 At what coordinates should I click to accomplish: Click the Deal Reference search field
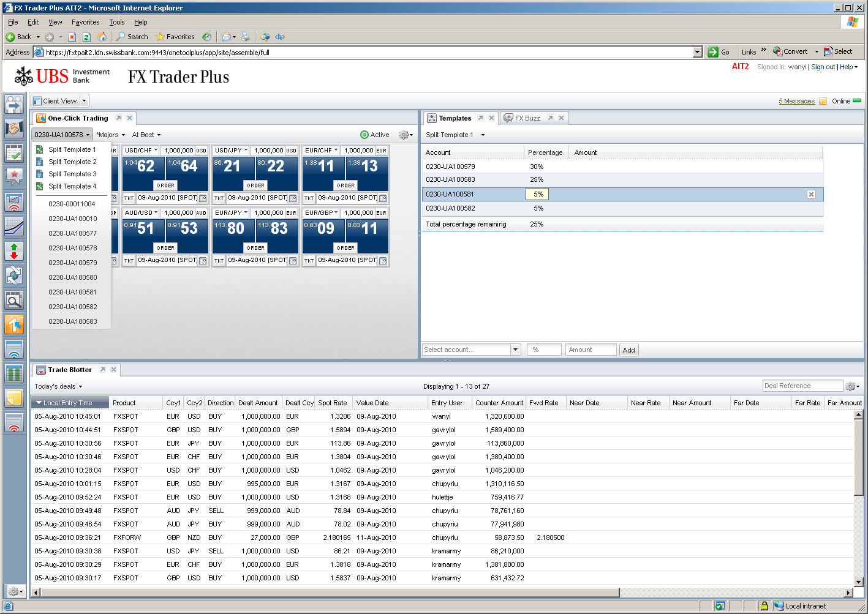[802, 386]
